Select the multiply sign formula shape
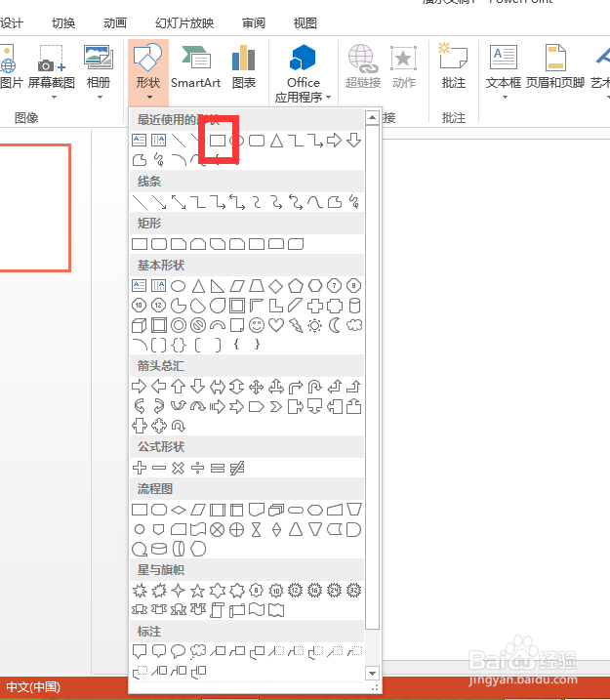The image size is (610, 700). click(x=178, y=468)
